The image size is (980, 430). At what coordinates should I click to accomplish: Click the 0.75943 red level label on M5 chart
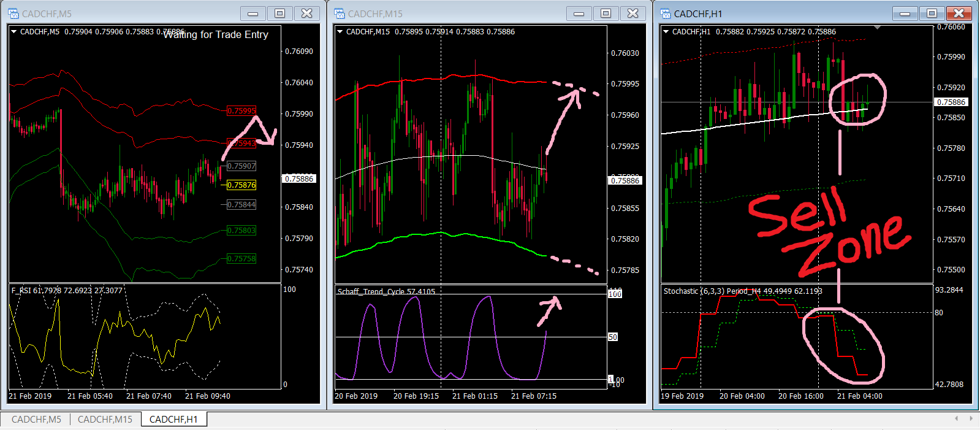click(x=241, y=144)
